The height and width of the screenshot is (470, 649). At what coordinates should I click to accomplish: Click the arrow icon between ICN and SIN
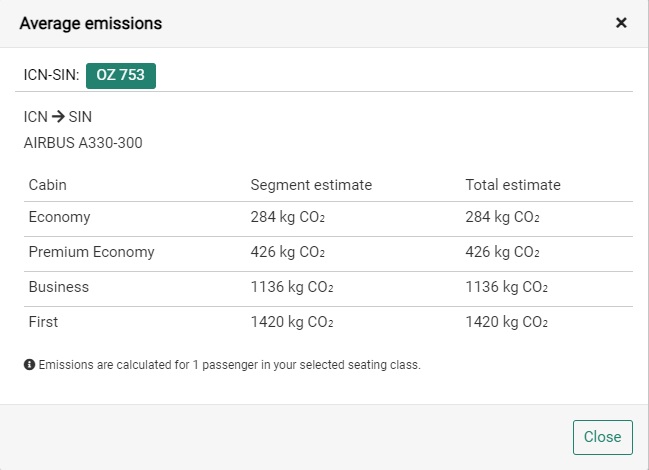pos(58,117)
